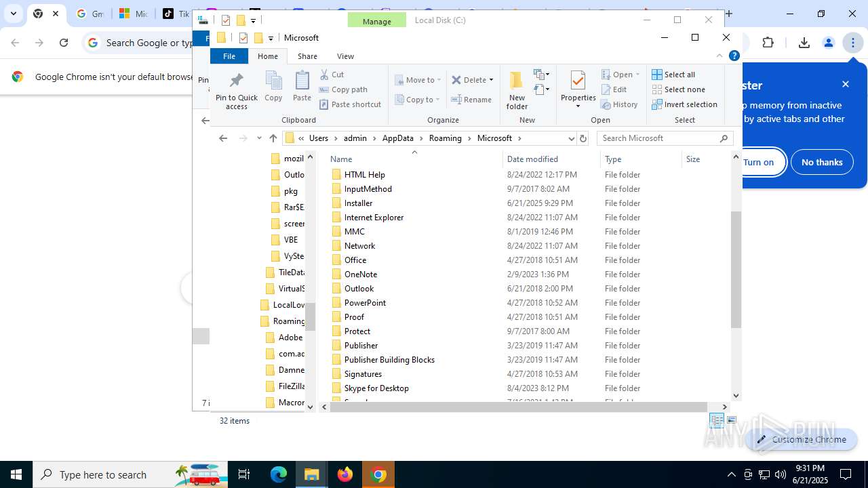Open recent locations dropdown arrow
Image resolution: width=868 pixels, height=488 pixels.
[259, 138]
